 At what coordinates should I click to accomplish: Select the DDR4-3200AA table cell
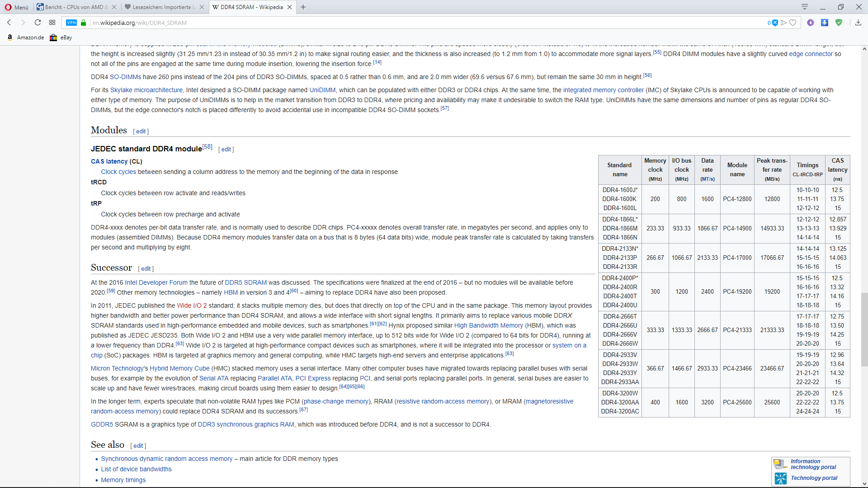tap(620, 403)
